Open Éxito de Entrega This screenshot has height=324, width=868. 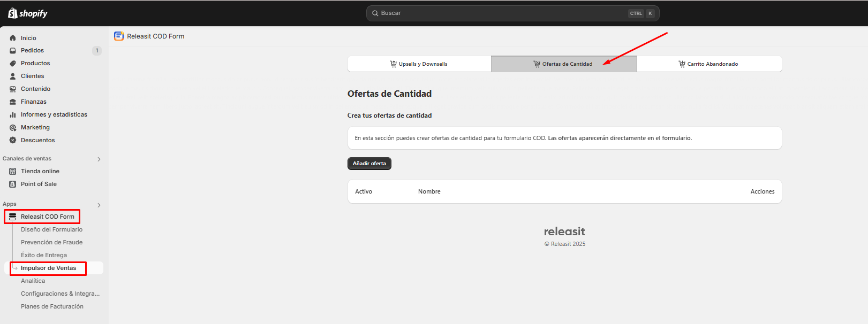44,256
